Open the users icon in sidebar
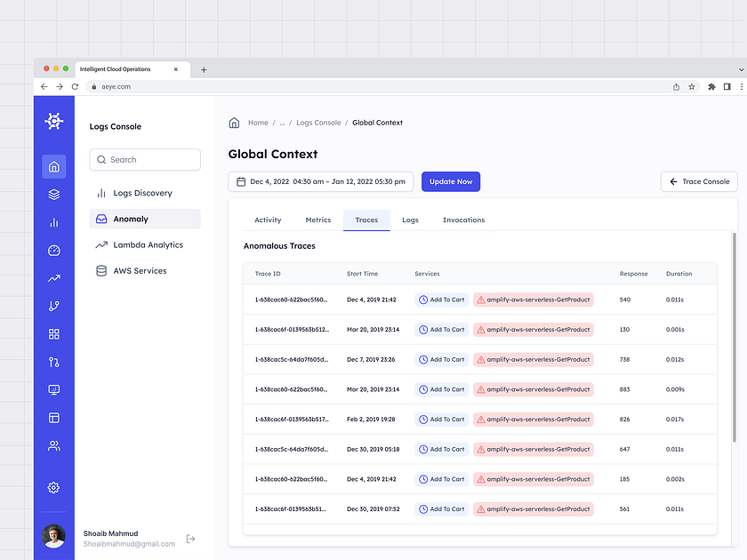The width and height of the screenshot is (747, 560). (x=53, y=445)
